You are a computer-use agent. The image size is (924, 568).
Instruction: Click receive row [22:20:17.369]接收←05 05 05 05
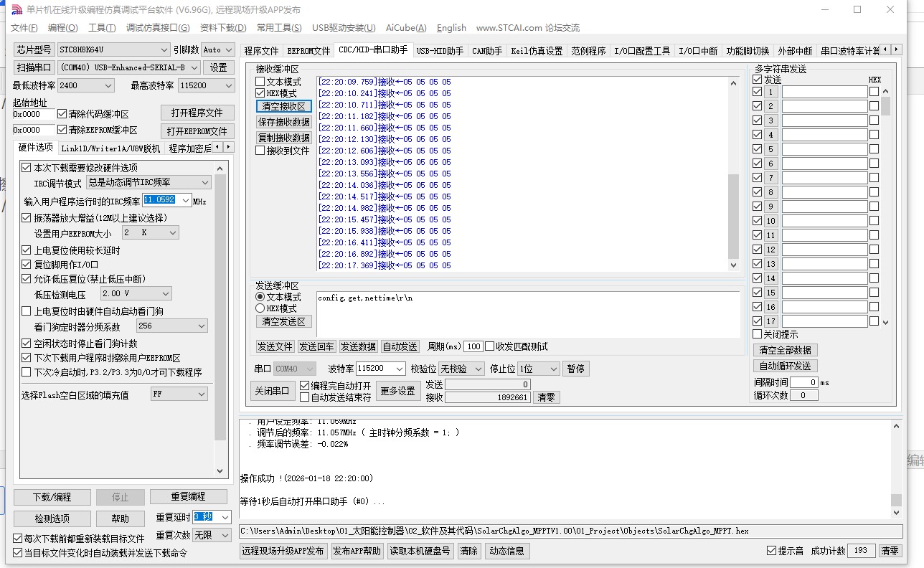click(x=385, y=265)
